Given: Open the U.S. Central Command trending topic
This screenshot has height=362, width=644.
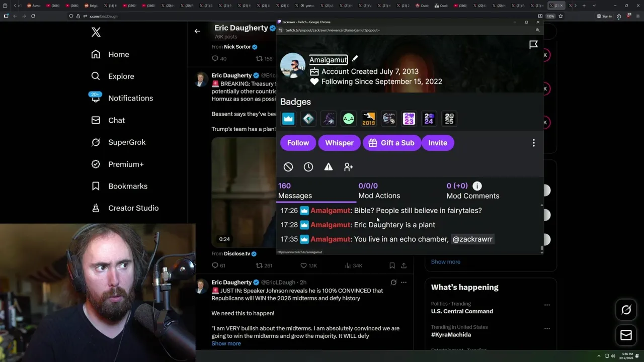Looking at the screenshot, I should coord(462,311).
